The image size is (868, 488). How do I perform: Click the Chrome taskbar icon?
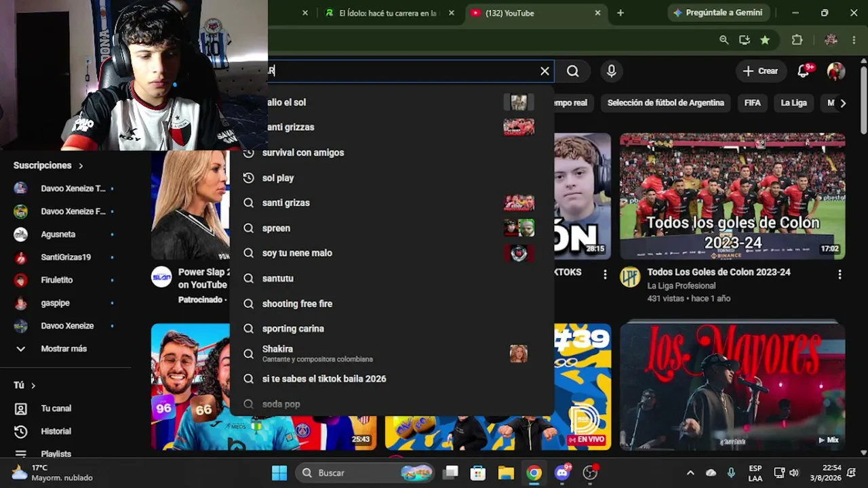point(534,472)
